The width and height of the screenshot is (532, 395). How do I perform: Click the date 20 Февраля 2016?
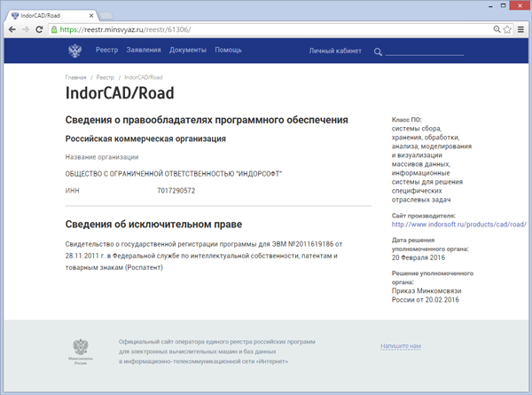click(419, 257)
